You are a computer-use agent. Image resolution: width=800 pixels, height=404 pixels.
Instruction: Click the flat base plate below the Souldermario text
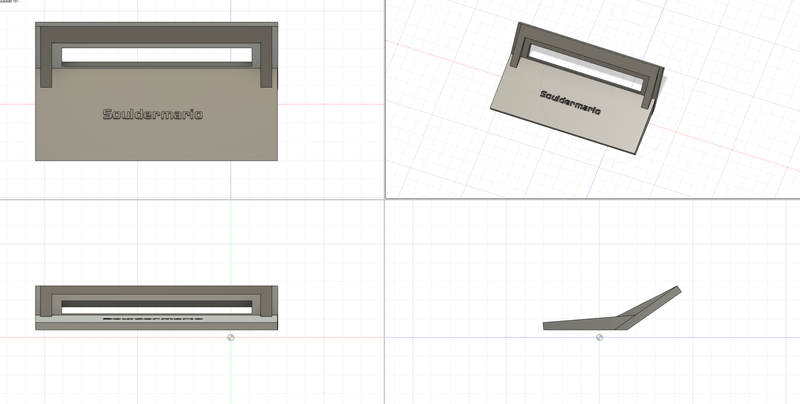click(156, 140)
